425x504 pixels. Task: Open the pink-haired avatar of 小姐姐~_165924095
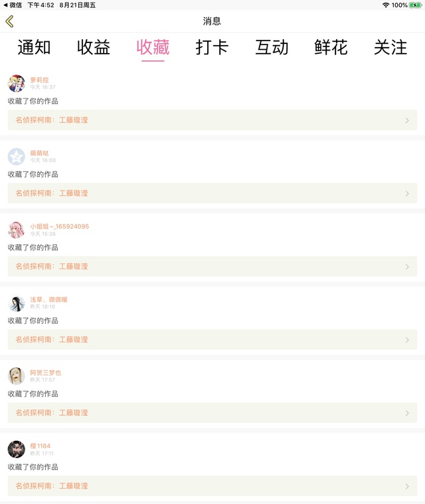coord(16,230)
